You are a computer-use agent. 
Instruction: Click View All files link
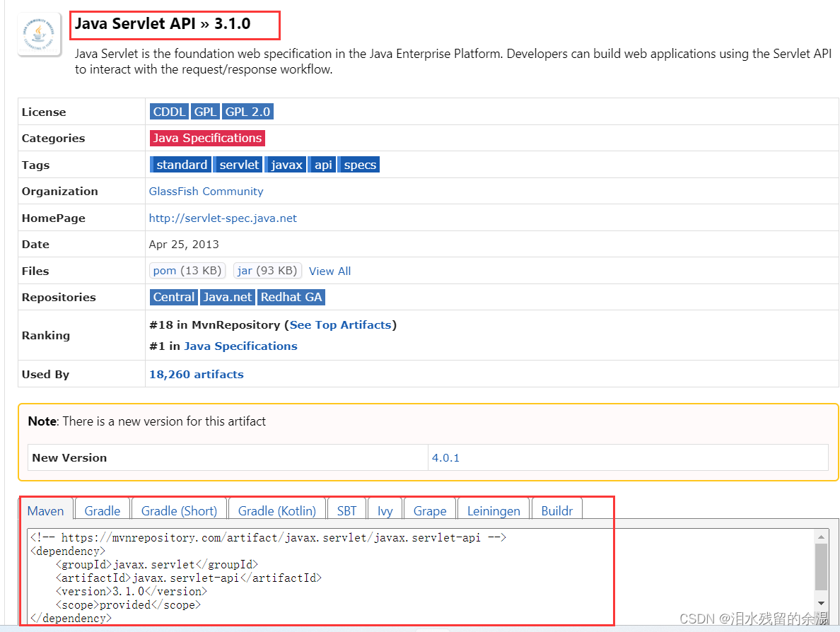pyautogui.click(x=330, y=271)
